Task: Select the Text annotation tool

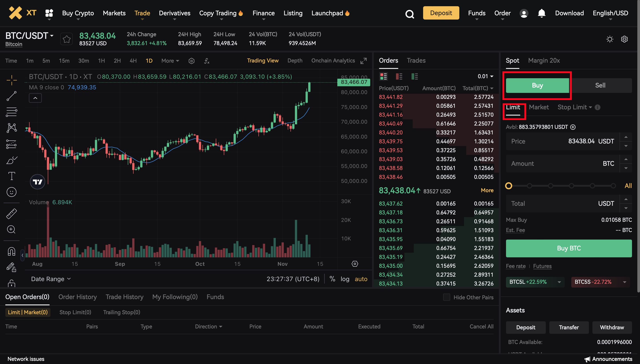Action: pos(12,176)
